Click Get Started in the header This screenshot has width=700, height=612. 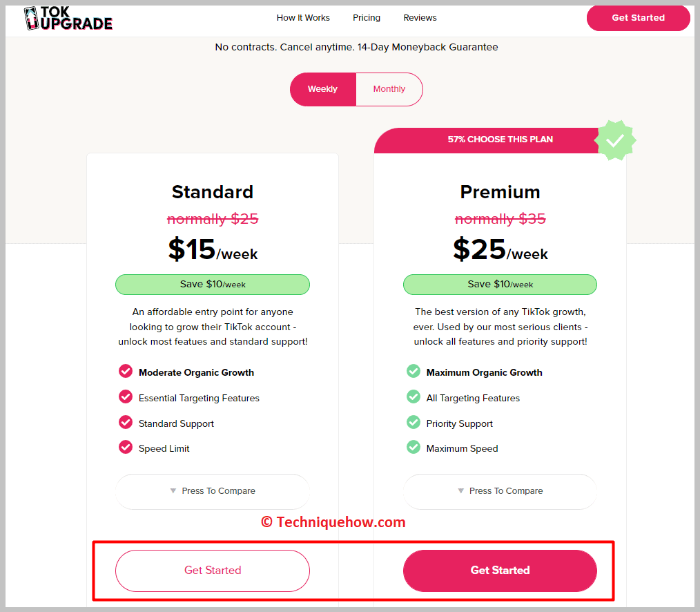(x=639, y=18)
